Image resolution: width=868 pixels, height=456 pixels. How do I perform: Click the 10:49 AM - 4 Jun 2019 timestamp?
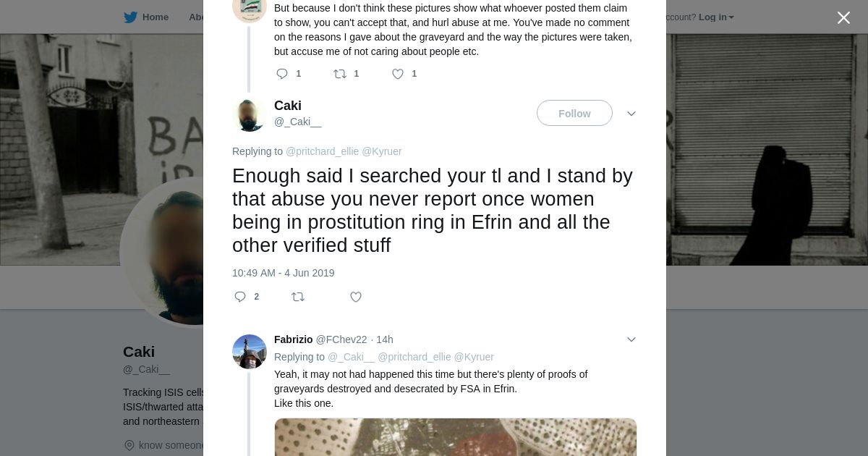[x=284, y=273]
